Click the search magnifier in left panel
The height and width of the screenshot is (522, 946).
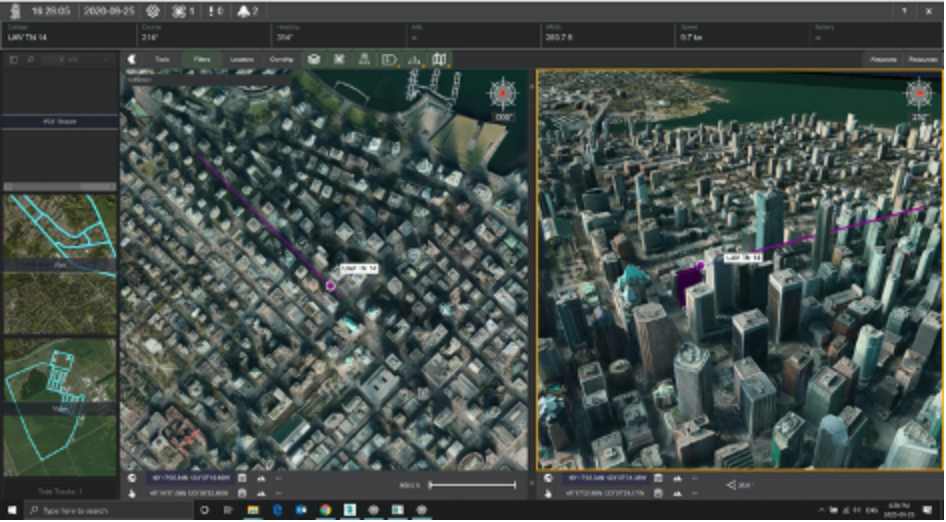[30, 60]
